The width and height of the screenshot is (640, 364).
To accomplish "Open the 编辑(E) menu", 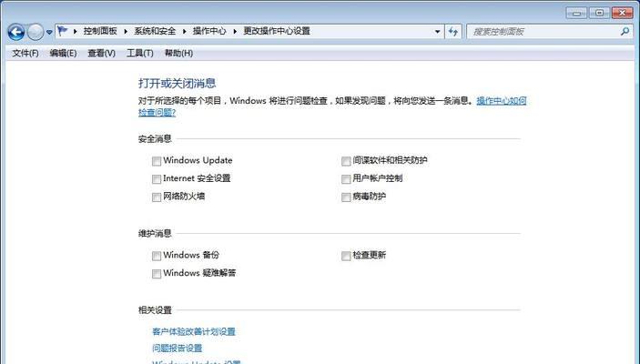I will pyautogui.click(x=63, y=53).
